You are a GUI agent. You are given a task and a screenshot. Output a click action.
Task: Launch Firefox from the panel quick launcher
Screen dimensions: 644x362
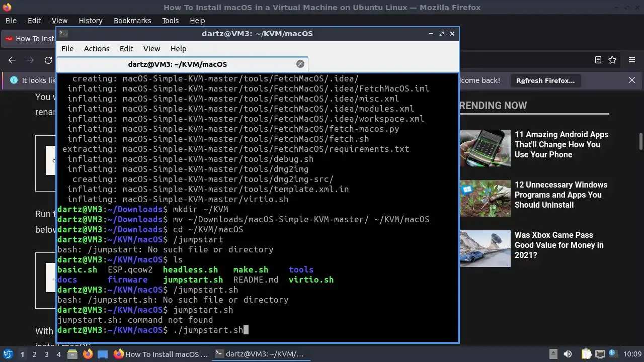click(x=88, y=354)
